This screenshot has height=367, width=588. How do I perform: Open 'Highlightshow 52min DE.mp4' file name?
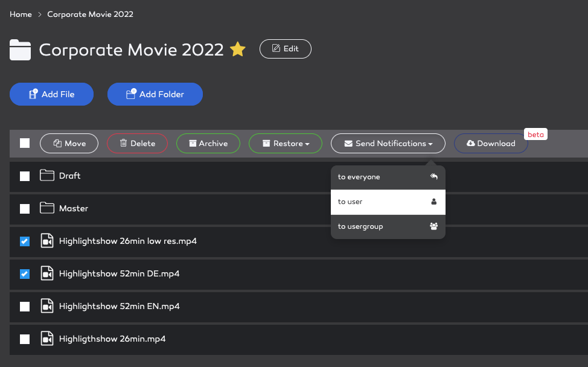(x=120, y=273)
